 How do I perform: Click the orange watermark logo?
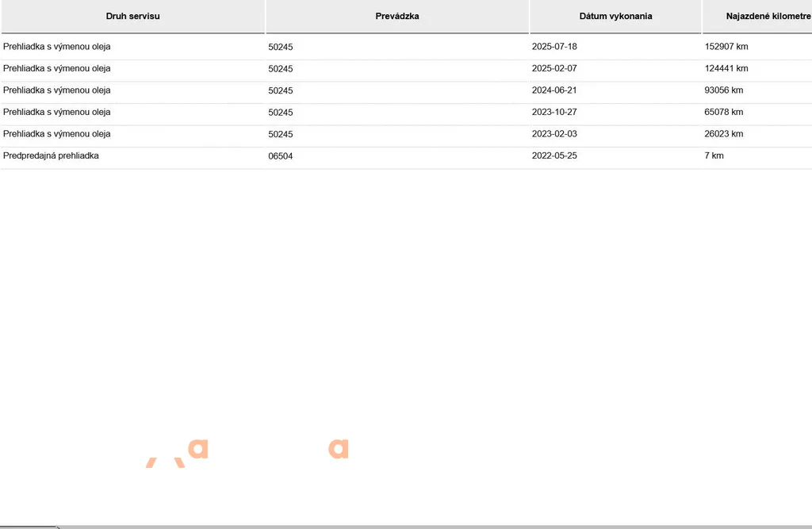coord(247,452)
